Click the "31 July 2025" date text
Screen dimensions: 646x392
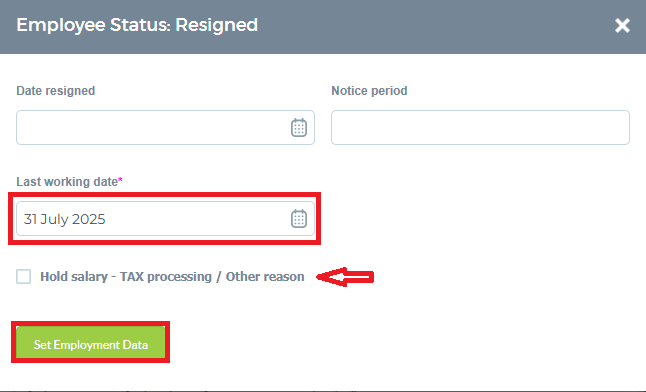[64, 219]
